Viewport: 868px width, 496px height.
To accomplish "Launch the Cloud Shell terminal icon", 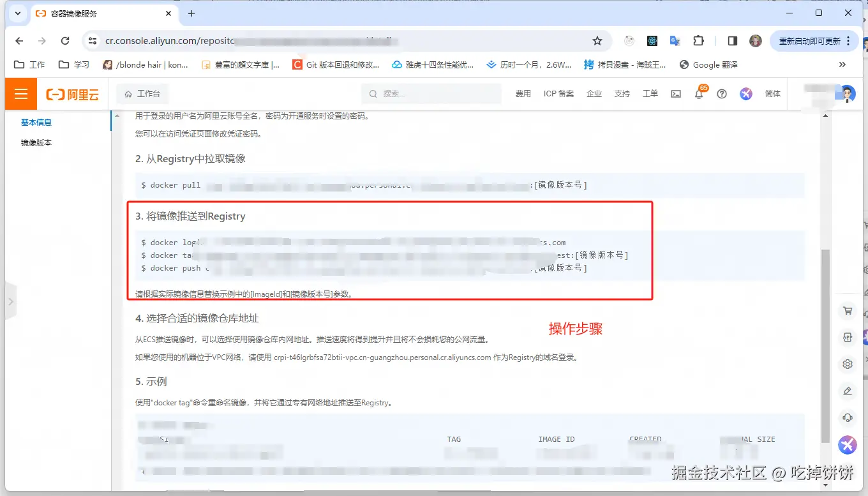I will [x=676, y=94].
